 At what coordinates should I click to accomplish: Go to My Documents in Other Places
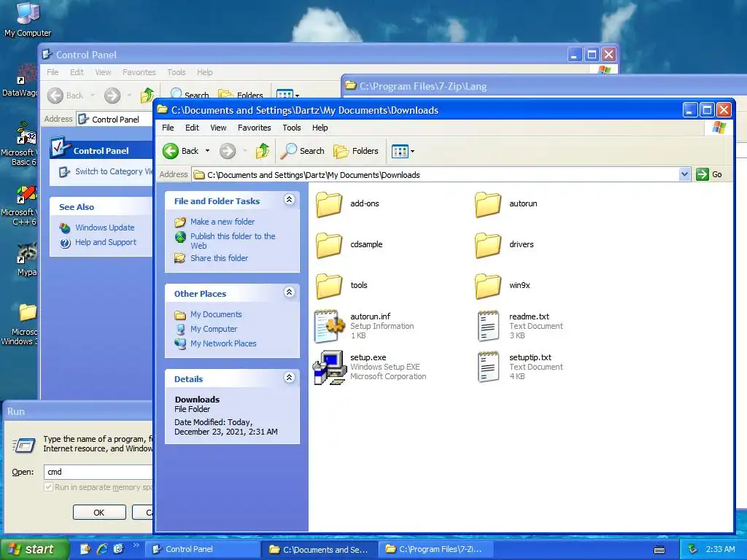coord(216,314)
